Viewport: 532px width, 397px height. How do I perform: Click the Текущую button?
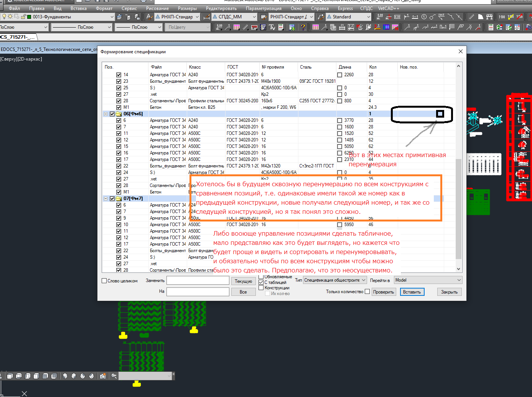244,281
